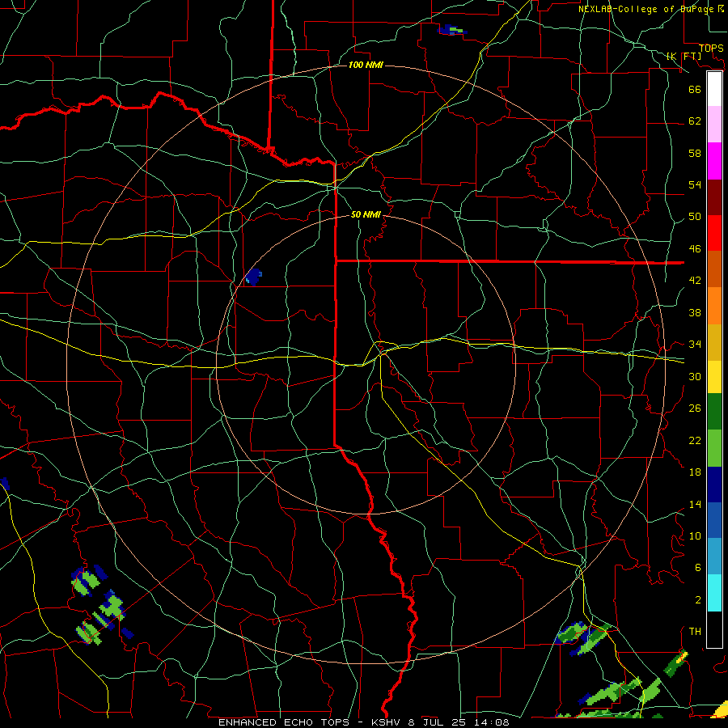Click the "KSHV" radar site identifier
This screenshot has height=728, width=728.
[x=387, y=722]
